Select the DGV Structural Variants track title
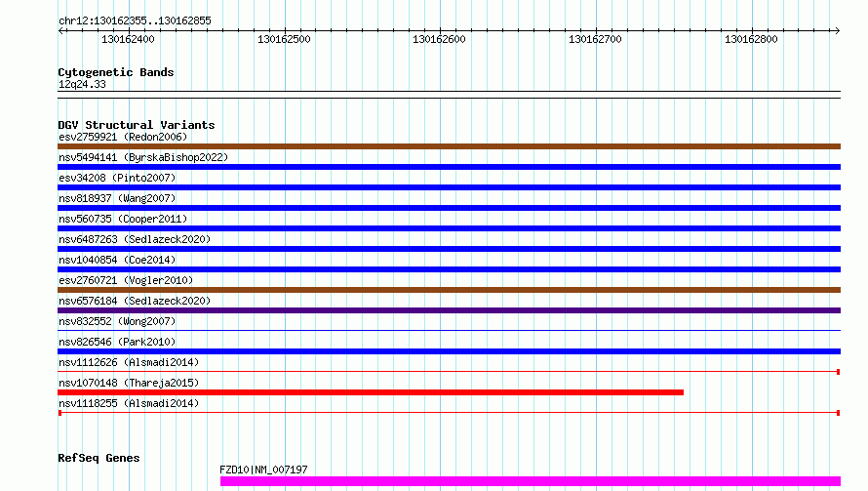The height and width of the screenshot is (491, 868). 137,125
